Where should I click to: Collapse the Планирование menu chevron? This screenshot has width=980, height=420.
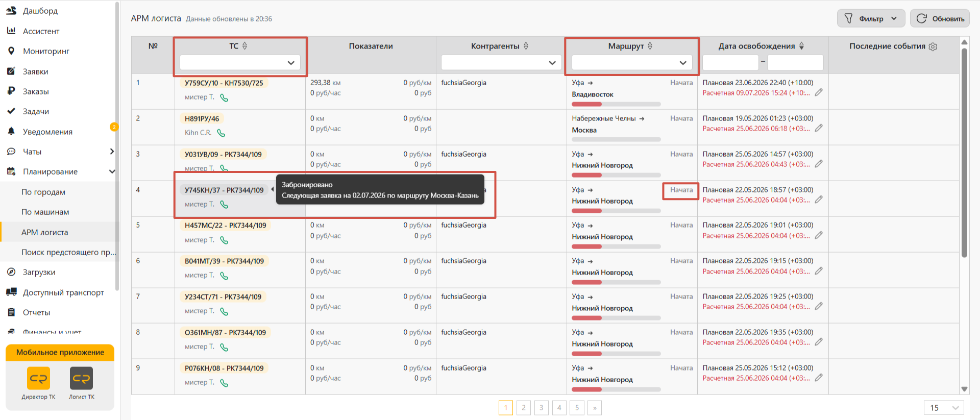coord(112,171)
